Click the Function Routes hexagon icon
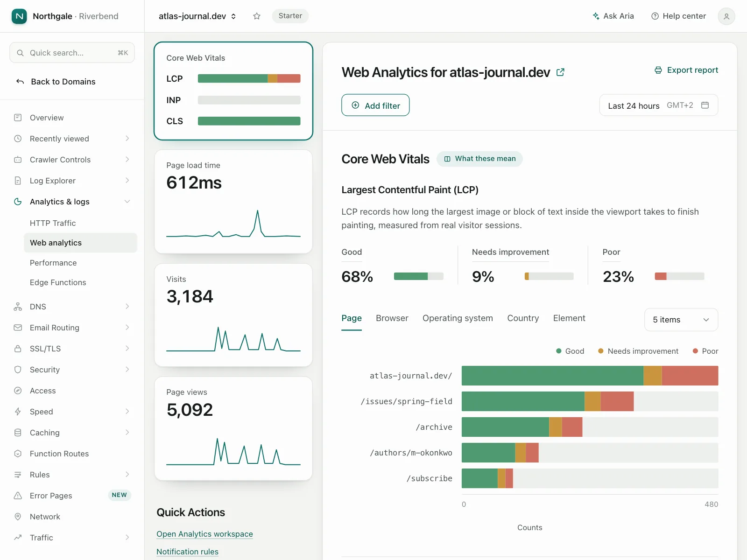Viewport: 747px width, 560px height. [18, 454]
